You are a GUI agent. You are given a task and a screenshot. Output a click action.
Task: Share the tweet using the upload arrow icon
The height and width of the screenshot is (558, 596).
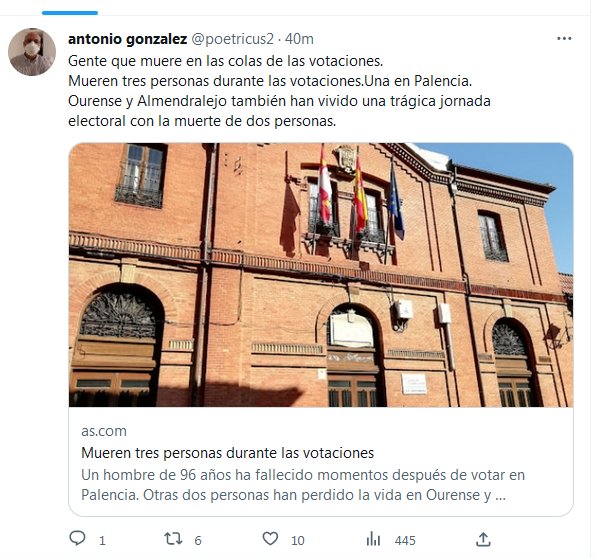(x=483, y=539)
